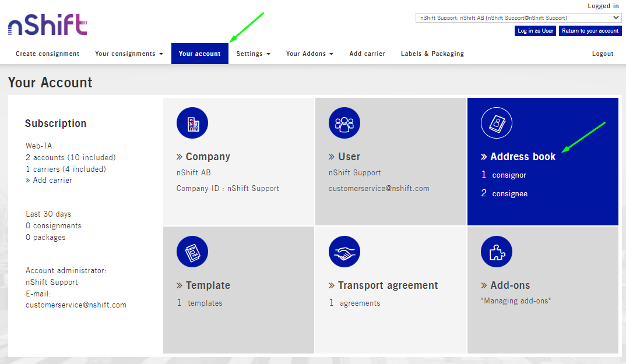The width and height of the screenshot is (626, 364).
Task: Click Logout in the navigation bar
Action: (602, 54)
